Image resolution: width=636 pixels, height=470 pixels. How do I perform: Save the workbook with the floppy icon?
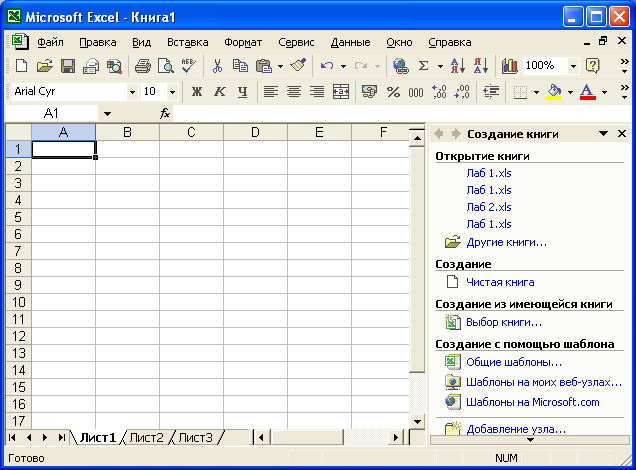(68, 65)
